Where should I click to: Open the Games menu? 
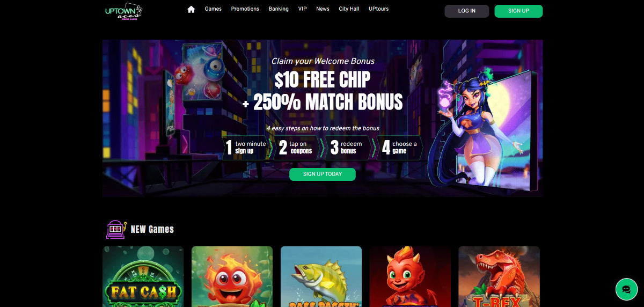tap(213, 9)
